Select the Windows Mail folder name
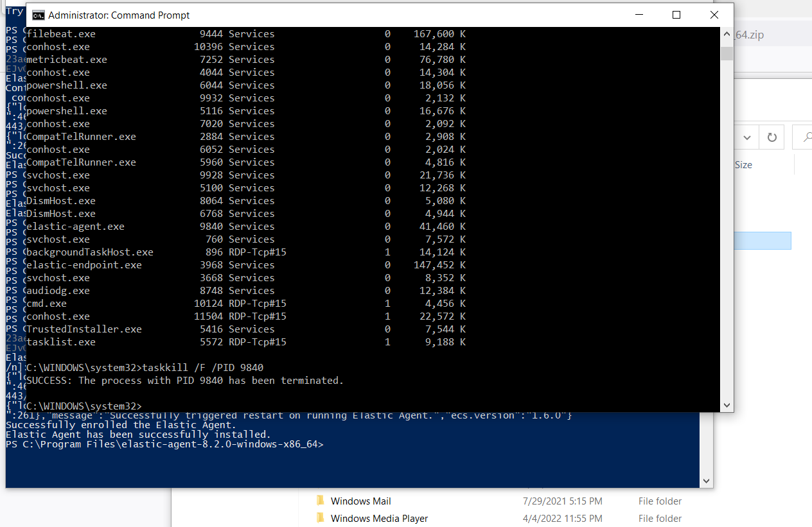 360,501
